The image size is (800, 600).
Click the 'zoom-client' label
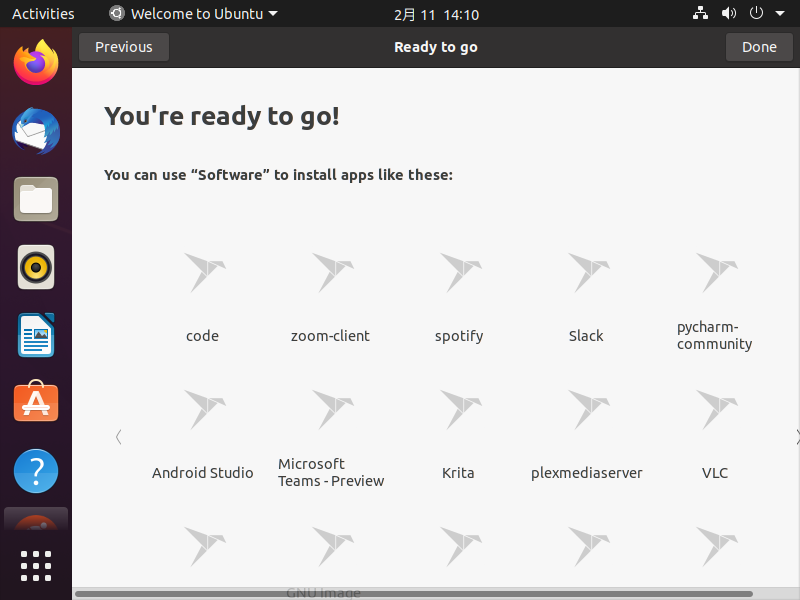(x=330, y=336)
